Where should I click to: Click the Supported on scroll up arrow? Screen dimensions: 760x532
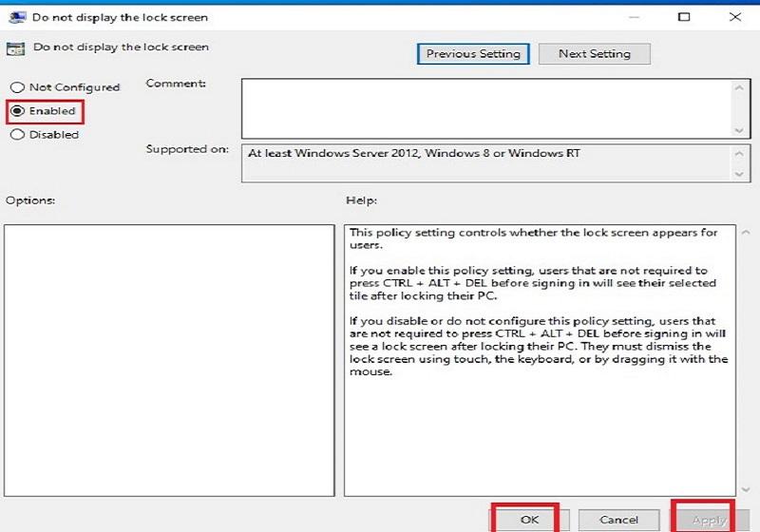739,152
